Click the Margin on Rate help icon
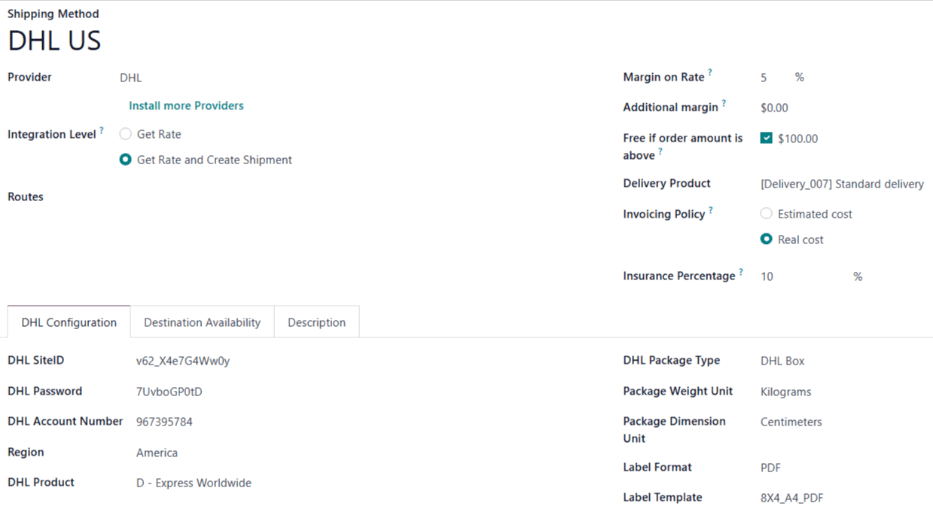The height and width of the screenshot is (524, 933). coord(710,73)
